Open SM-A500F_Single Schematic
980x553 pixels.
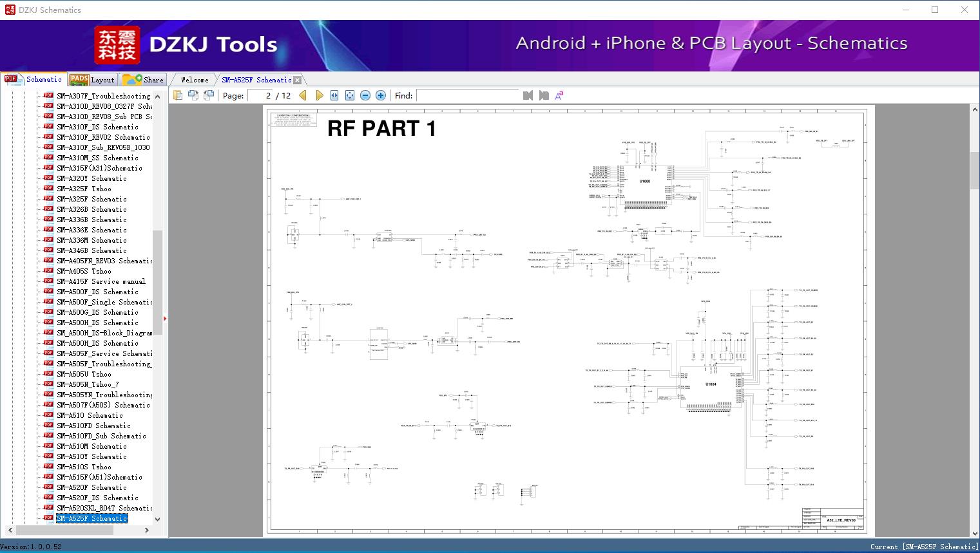[104, 302]
